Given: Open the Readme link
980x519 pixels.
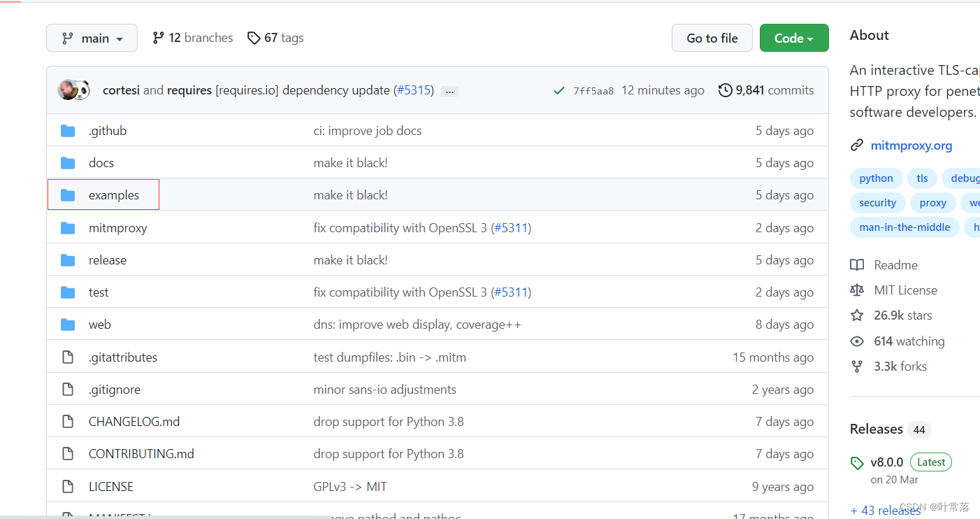Looking at the screenshot, I should [896, 265].
